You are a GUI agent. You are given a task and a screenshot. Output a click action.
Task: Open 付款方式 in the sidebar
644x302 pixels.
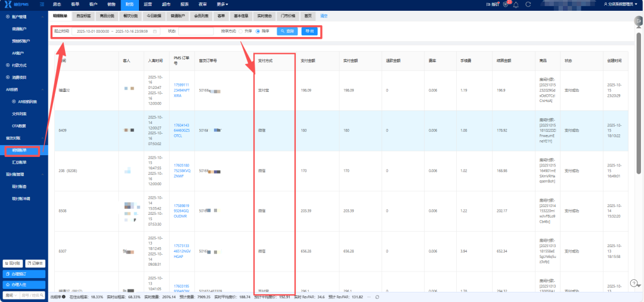[x=19, y=65]
